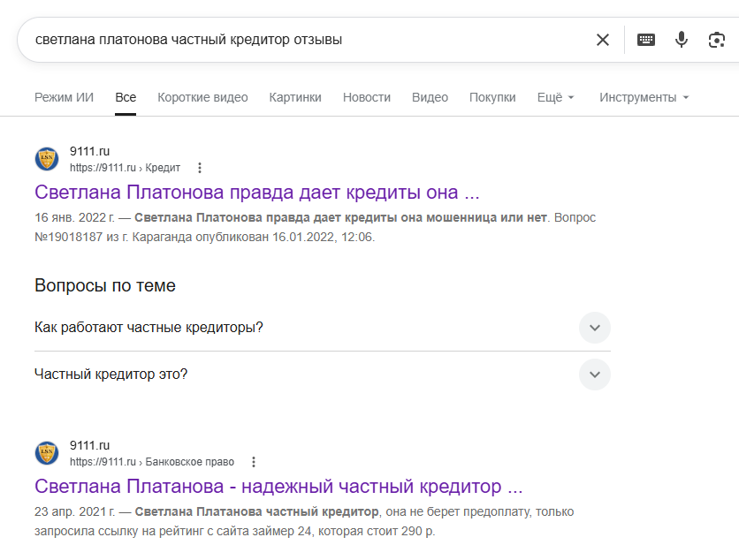
Task: Click 9111.ru site name of first result
Action: pos(89,151)
